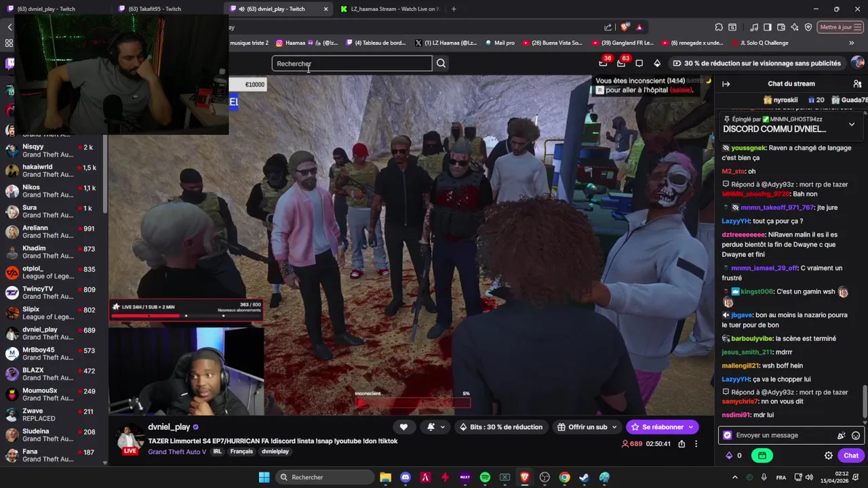Image resolution: width=868 pixels, height=488 pixels.
Task: Open chat settings gear icon
Action: coord(828,455)
